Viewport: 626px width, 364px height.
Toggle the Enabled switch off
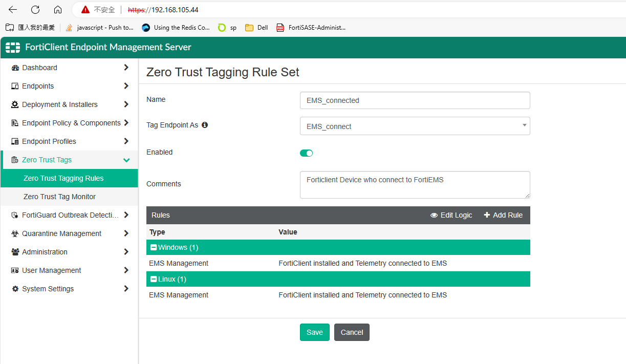[306, 153]
